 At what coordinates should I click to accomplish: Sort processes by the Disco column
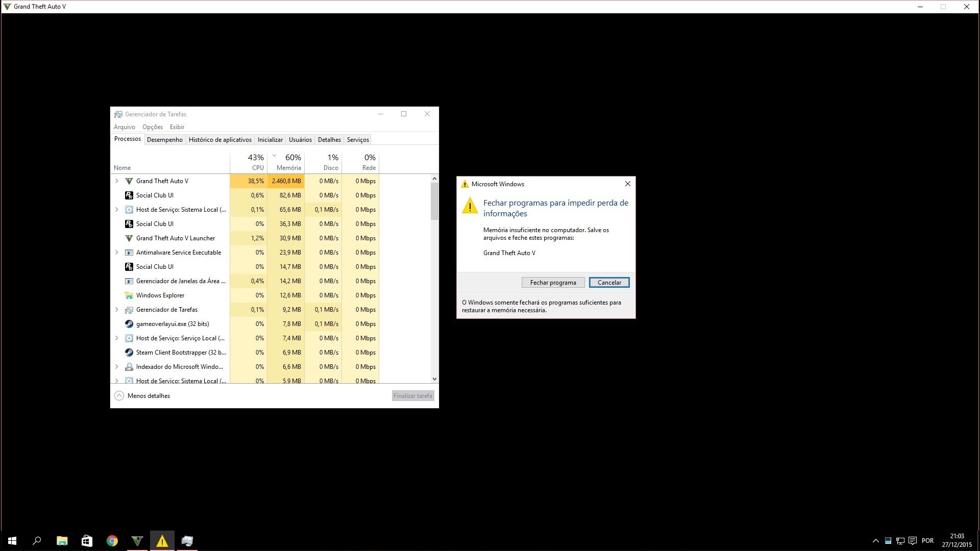coord(323,162)
